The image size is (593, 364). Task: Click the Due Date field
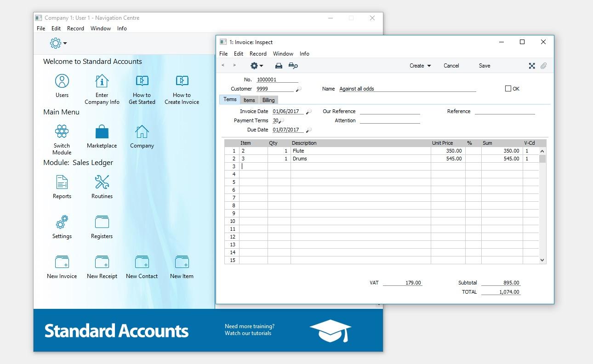289,130
